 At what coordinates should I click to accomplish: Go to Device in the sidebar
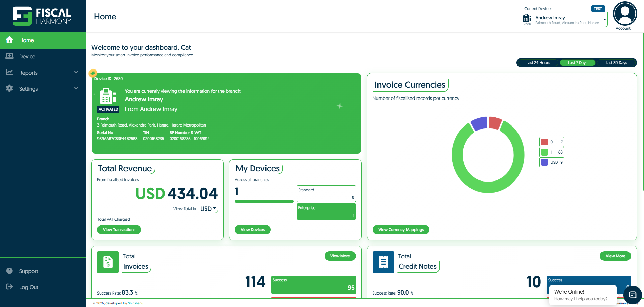click(27, 56)
